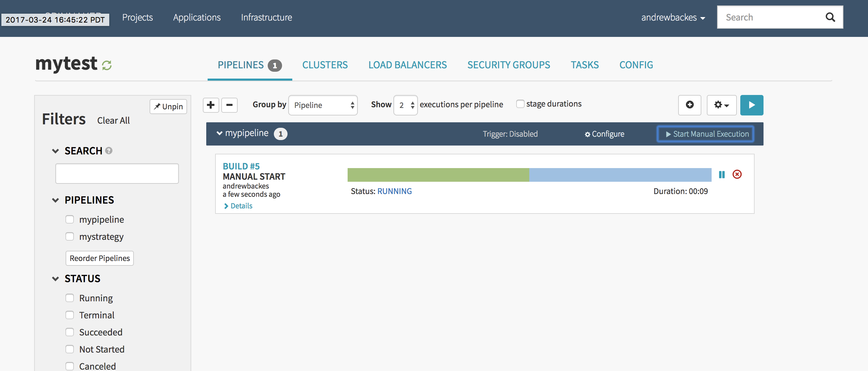Click the help icon next to SEARCH
Image resolution: width=868 pixels, height=371 pixels.
(x=109, y=151)
